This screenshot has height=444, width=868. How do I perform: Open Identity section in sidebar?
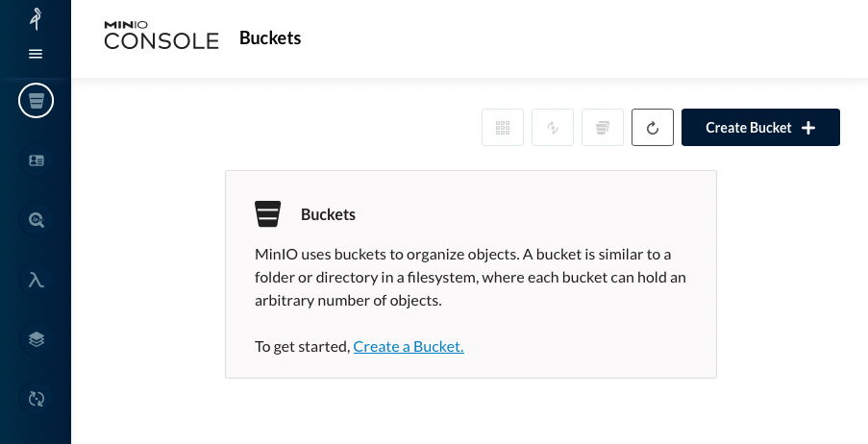[36, 160]
